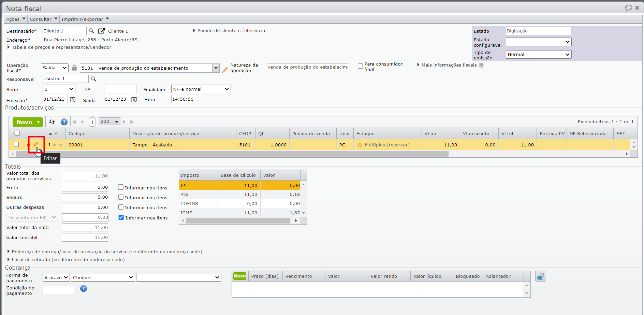Click the padlock icon beside Operação fiscal

pos(74,68)
